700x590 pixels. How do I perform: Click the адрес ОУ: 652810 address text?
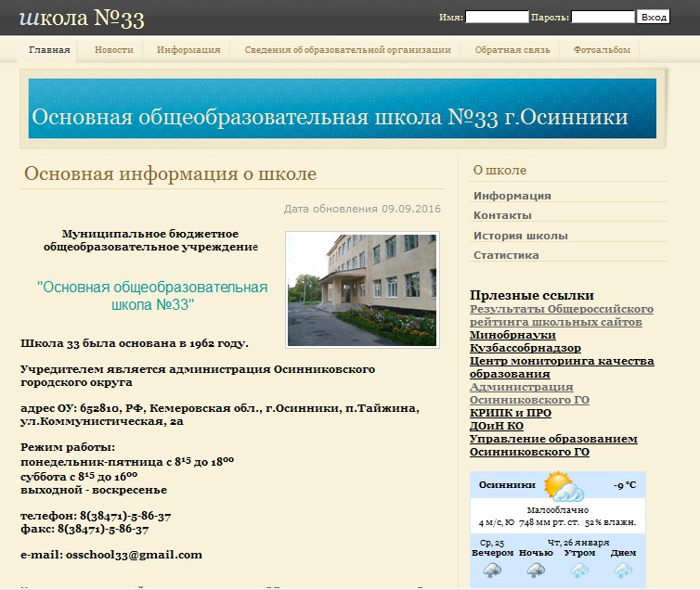(220, 415)
